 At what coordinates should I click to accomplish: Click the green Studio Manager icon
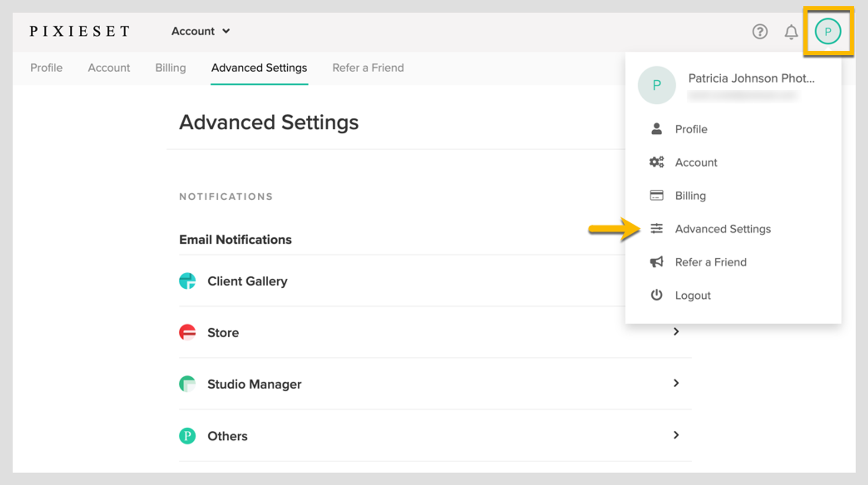click(x=187, y=384)
